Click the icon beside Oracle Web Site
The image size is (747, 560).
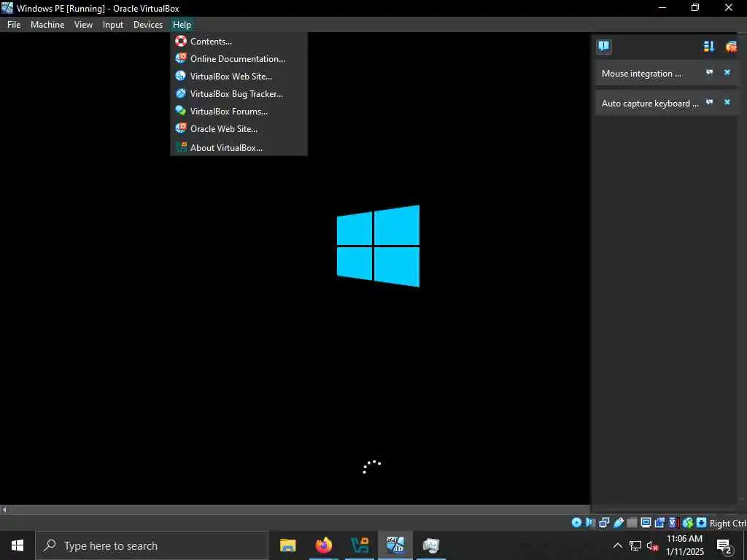(x=181, y=128)
